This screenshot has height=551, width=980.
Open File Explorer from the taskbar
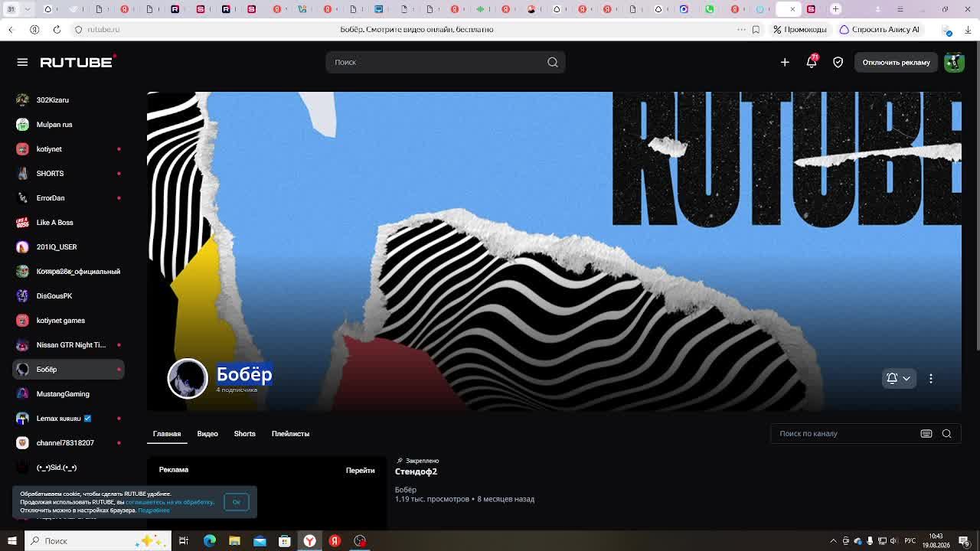point(234,541)
